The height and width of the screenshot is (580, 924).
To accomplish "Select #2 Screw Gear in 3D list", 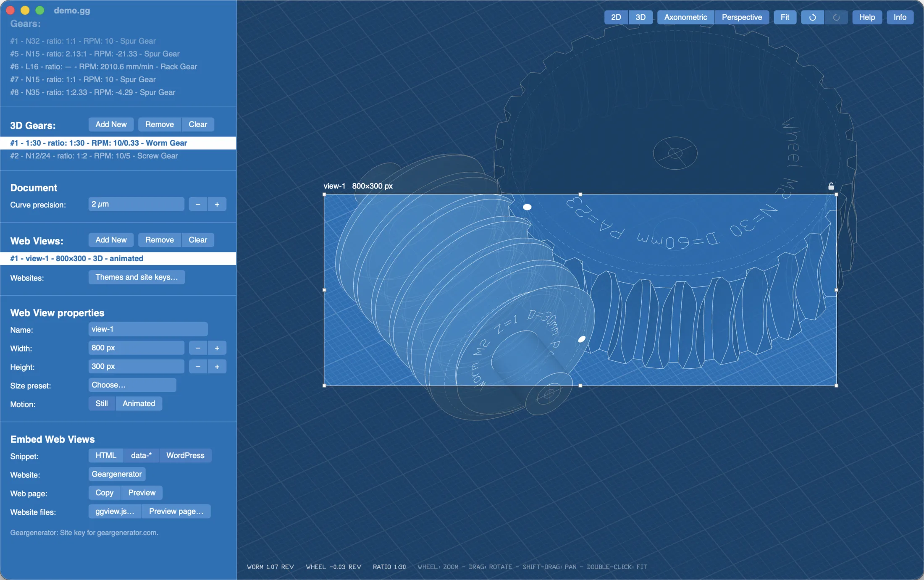I will (x=118, y=156).
